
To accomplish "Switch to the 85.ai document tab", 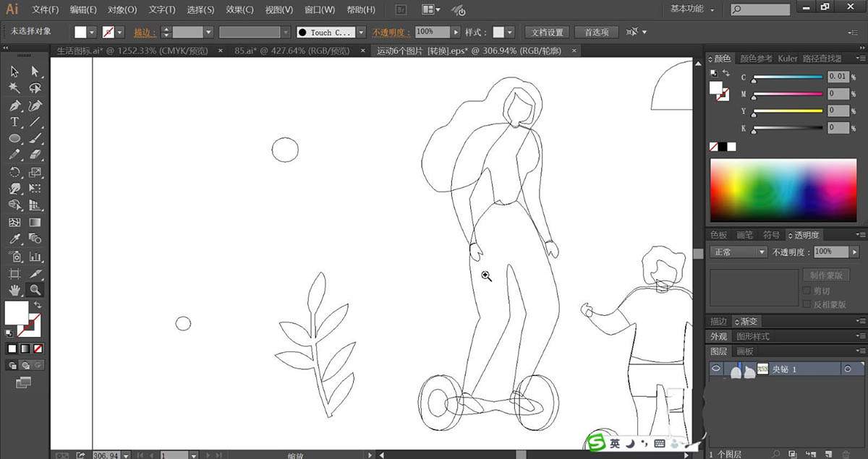I will coord(292,51).
